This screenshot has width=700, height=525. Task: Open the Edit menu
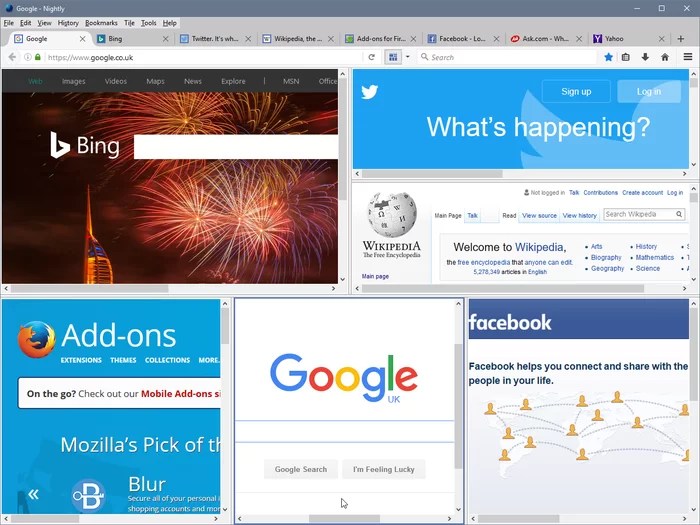25,23
